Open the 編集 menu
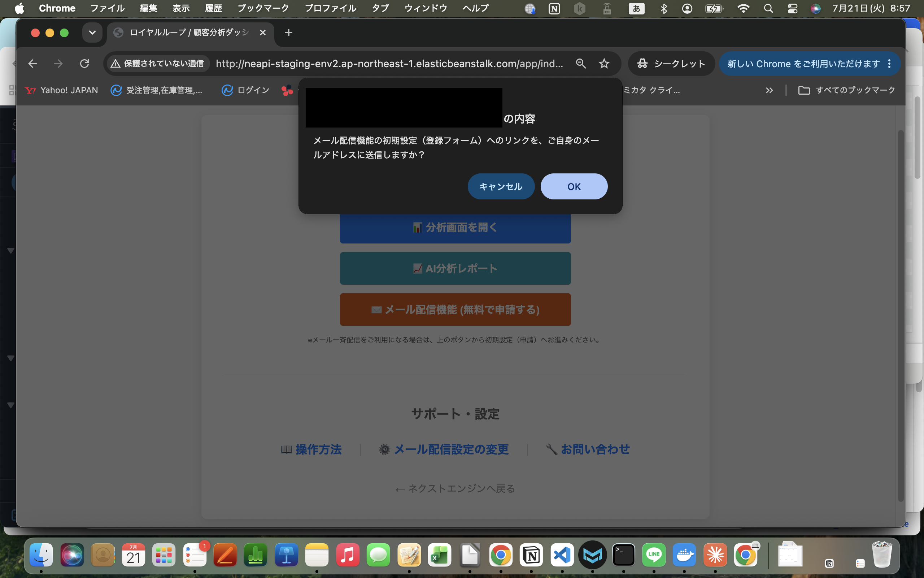This screenshot has width=924, height=578. click(x=149, y=8)
